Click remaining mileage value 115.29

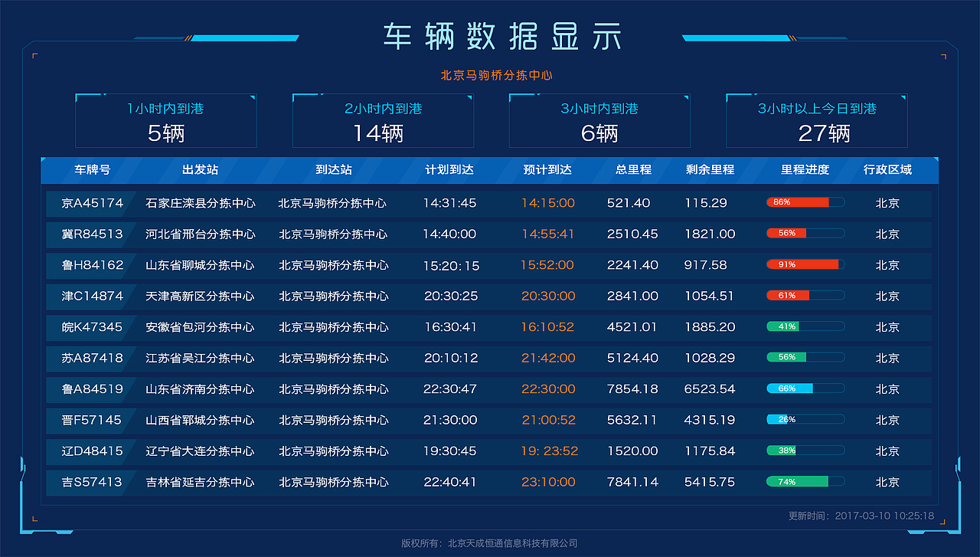706,203
